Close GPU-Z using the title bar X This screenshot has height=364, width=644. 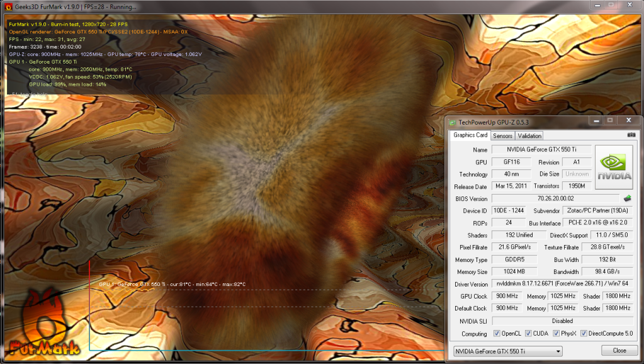[x=628, y=120]
